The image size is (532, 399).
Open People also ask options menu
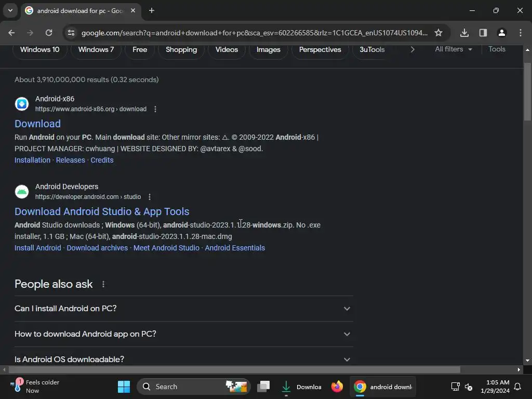pyautogui.click(x=103, y=284)
